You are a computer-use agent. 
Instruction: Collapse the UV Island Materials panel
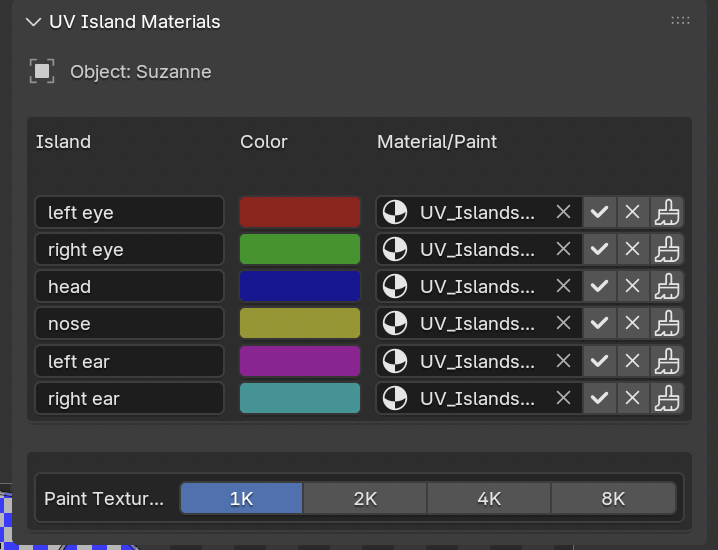(34, 22)
